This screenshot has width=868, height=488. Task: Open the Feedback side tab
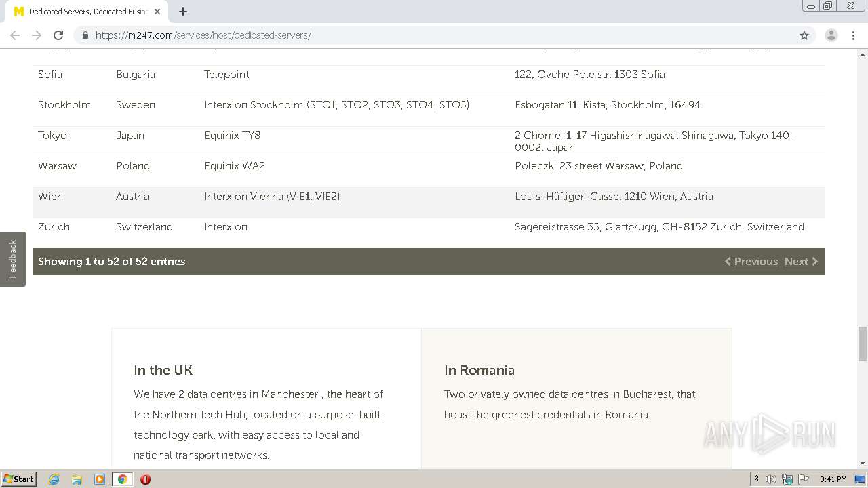(12, 259)
